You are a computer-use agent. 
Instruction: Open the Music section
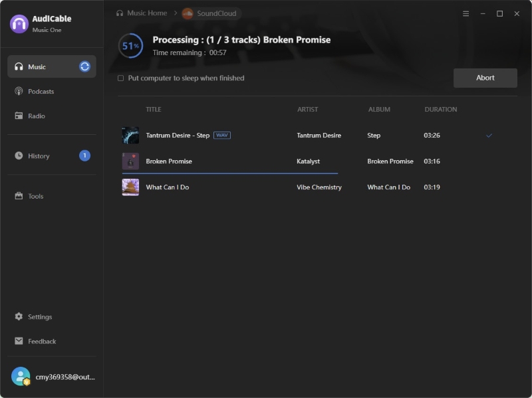point(52,66)
